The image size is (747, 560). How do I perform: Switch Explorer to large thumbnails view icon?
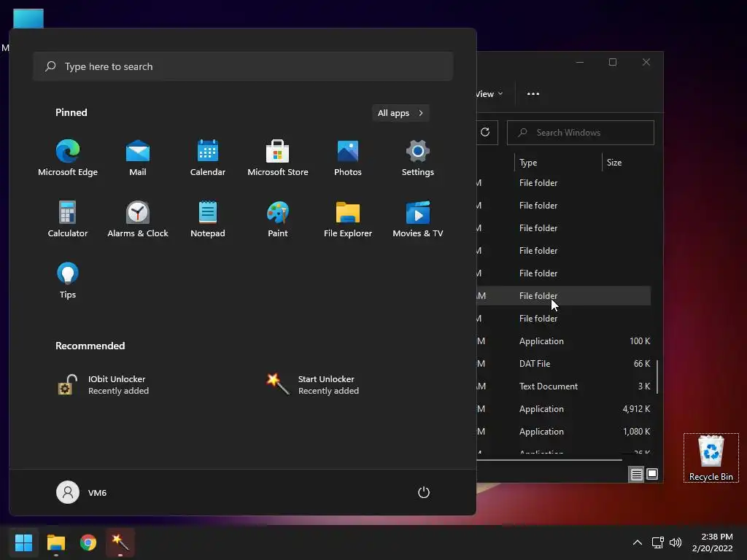point(652,474)
